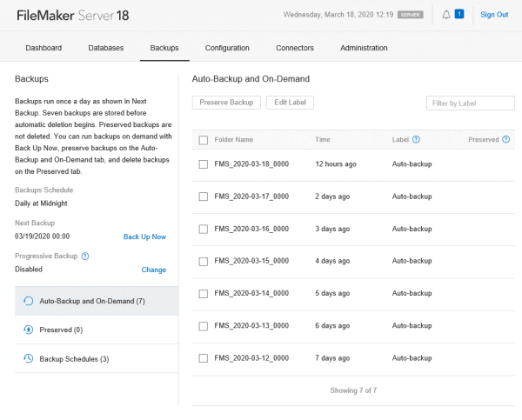Click the Preserved column header text
This screenshot has height=420, width=522.
tap(484, 139)
